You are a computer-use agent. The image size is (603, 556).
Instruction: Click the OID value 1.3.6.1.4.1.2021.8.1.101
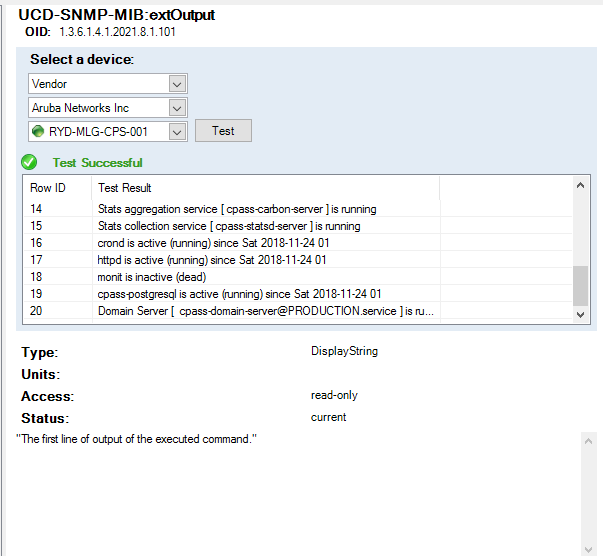(117, 32)
